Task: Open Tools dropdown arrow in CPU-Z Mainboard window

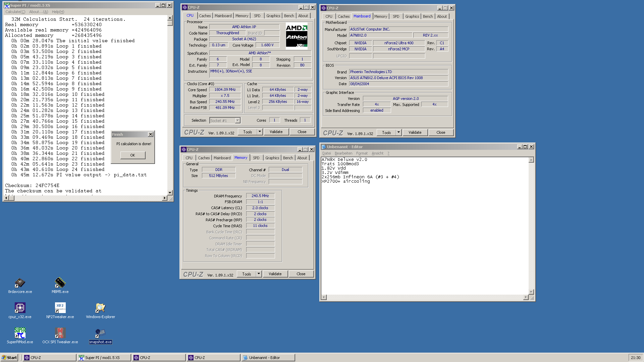Action: pos(398,132)
